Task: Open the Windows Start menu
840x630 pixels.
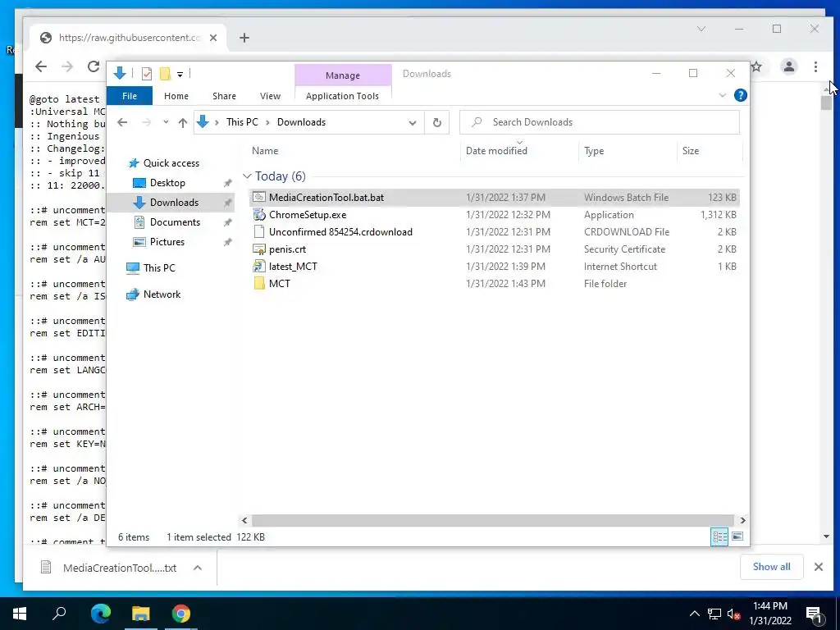Action: [20, 614]
